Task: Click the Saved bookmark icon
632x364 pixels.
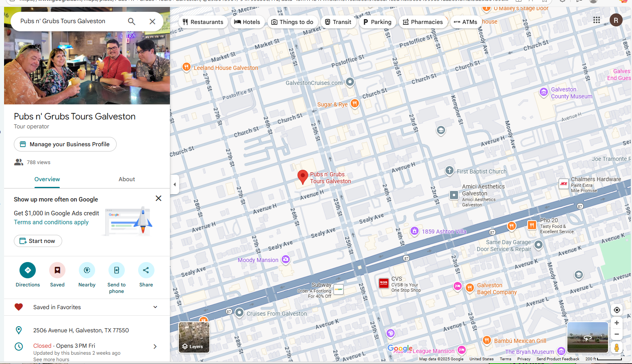Action: click(x=57, y=270)
